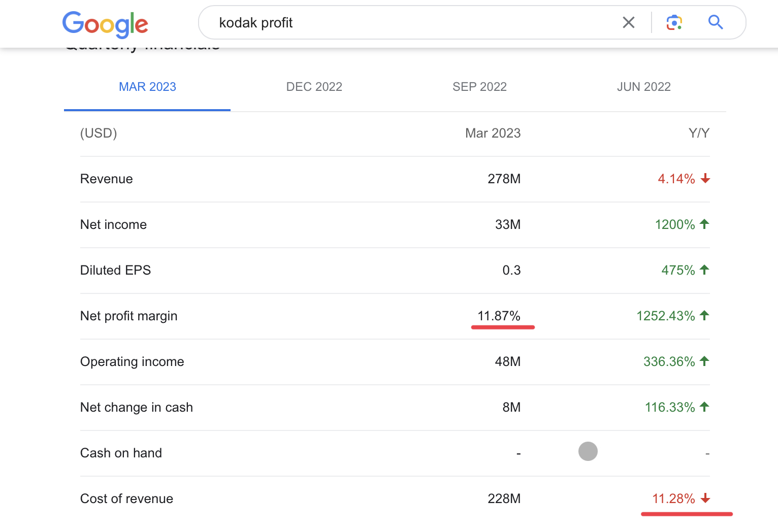
Task: Click the Google logo
Action: 105,24
